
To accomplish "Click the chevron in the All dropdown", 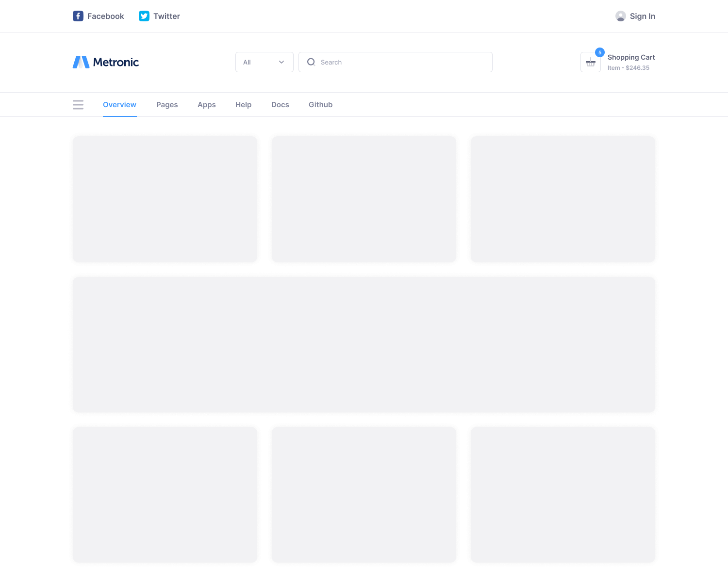I will [x=281, y=62].
